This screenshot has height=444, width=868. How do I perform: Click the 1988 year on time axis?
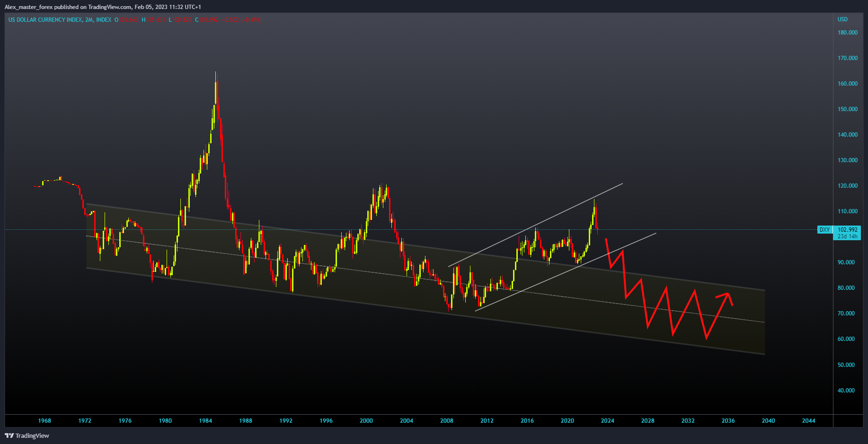[246, 421]
